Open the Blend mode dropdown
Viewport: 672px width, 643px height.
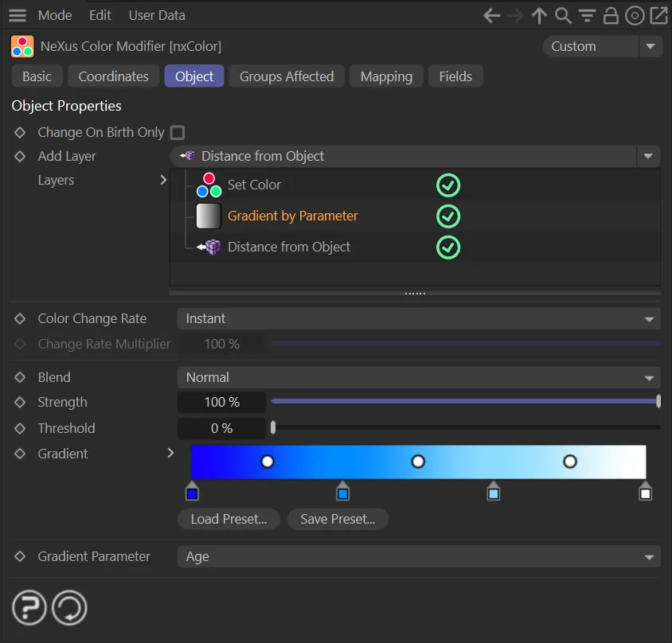pyautogui.click(x=418, y=377)
